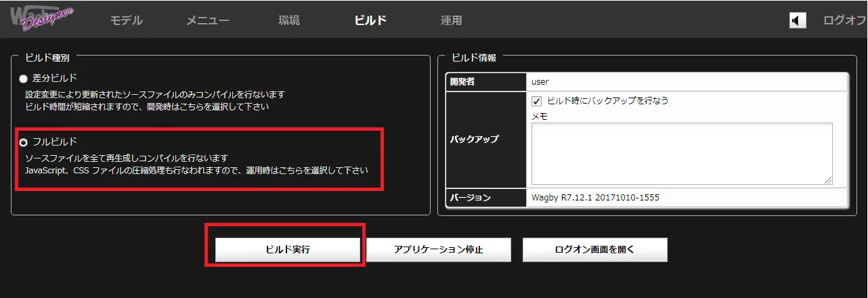The image size is (868, 298).
Task: Click the JavaScript, CSS compression description line
Action: [x=196, y=170]
